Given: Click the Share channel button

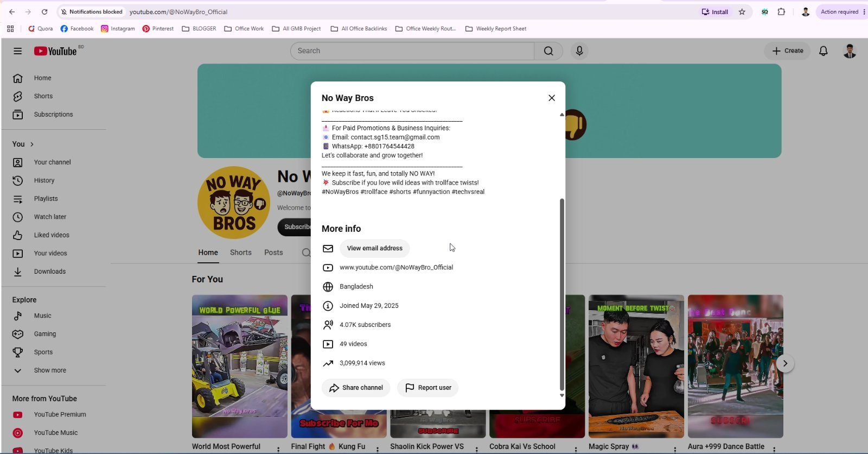Looking at the screenshot, I should click(x=356, y=388).
